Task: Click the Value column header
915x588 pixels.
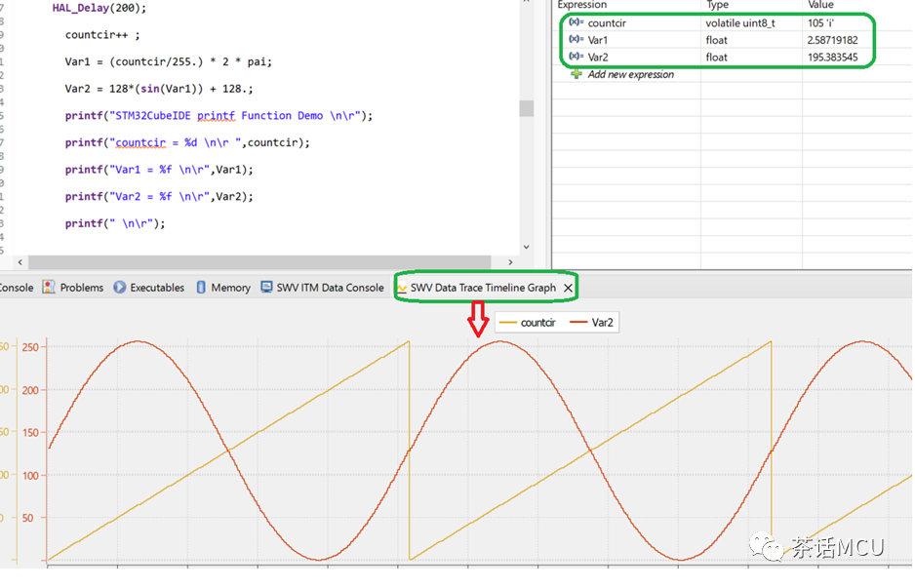Action: 820,5
